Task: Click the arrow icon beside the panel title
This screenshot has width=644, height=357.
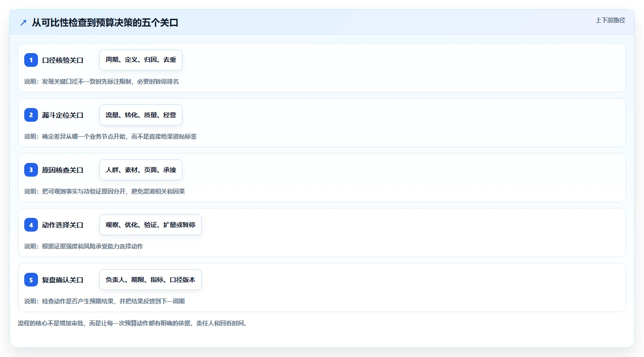Action: click(23, 22)
